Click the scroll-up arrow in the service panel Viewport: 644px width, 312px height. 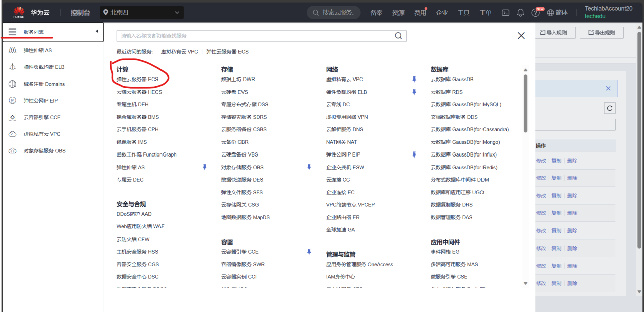click(525, 70)
